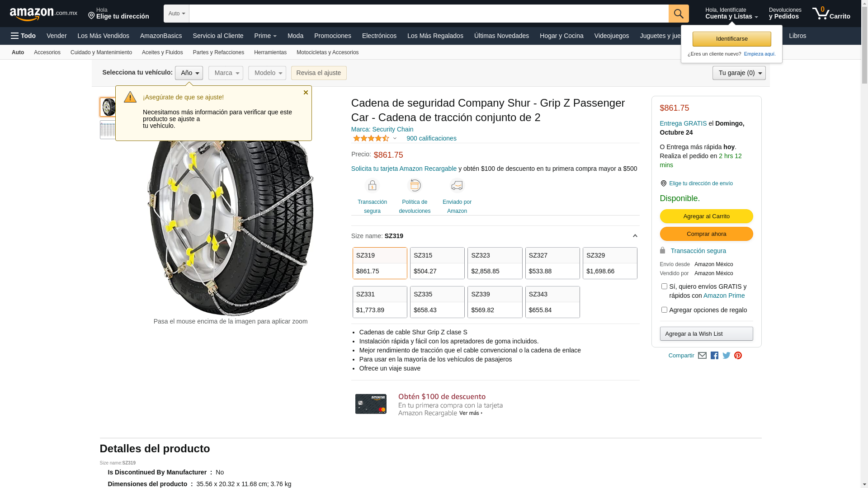Open the Todo hamburger menu
868x488 pixels.
tap(23, 36)
